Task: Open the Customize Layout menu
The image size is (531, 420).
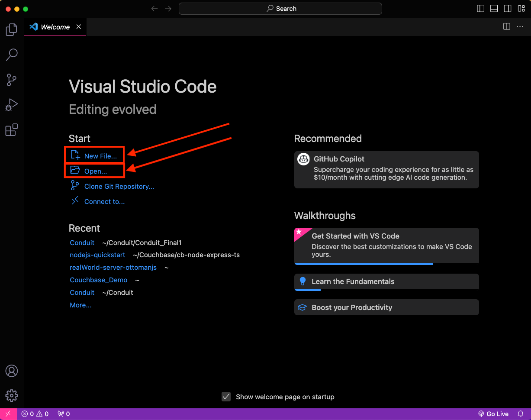Action: (521, 9)
